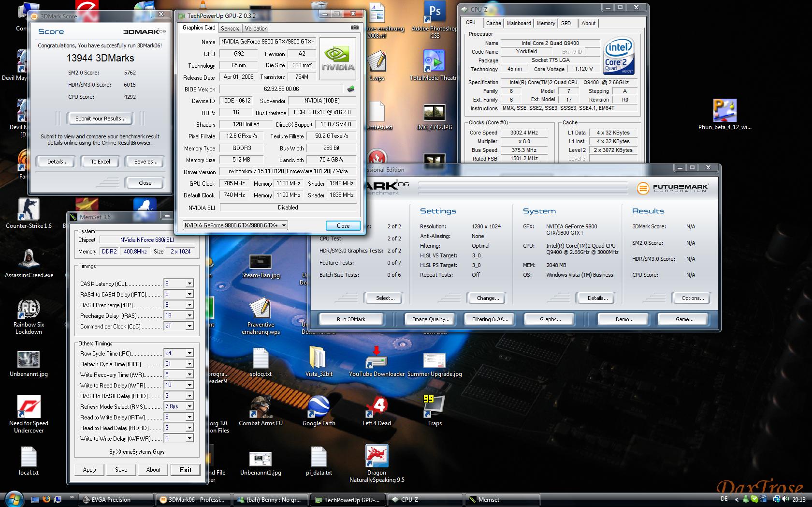
Task: Switch to Sensors tab in GPU-Z
Action: (230, 29)
